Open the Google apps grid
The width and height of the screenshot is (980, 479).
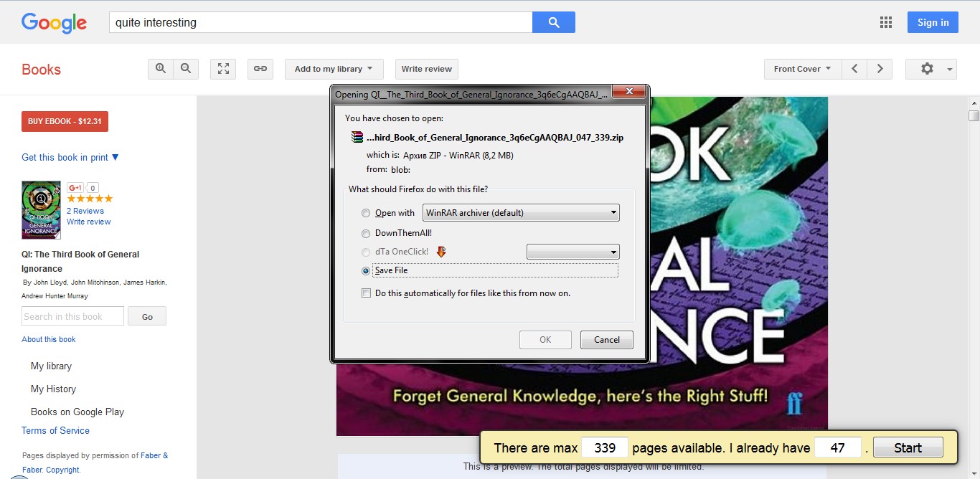point(885,22)
